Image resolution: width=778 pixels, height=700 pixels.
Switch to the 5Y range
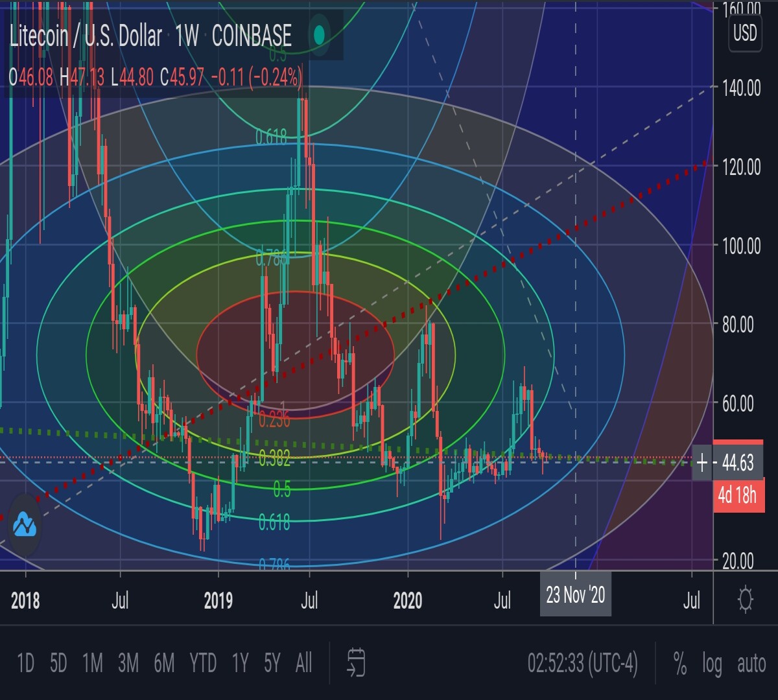coord(272,663)
